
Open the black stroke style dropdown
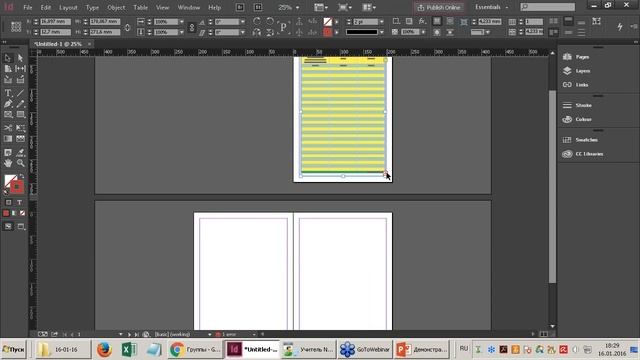(x=382, y=32)
